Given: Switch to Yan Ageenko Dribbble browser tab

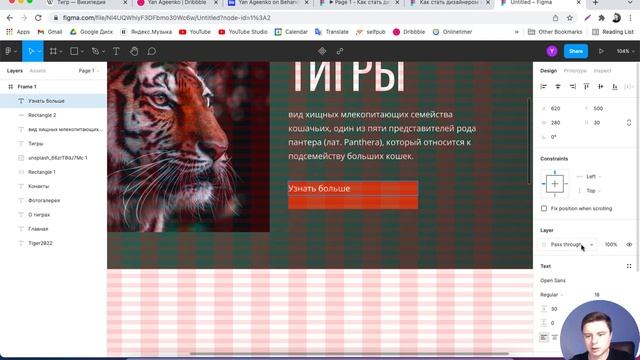Looking at the screenshot, I should coord(177,3).
